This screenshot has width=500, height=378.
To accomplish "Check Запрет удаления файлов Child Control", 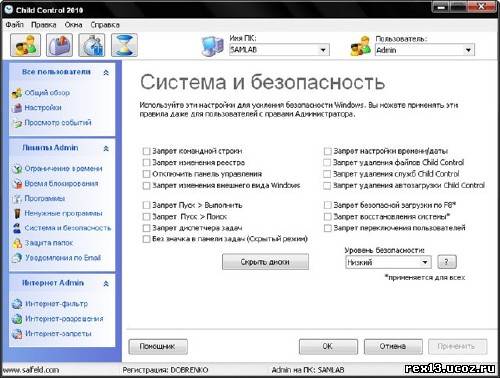I will (x=327, y=163).
